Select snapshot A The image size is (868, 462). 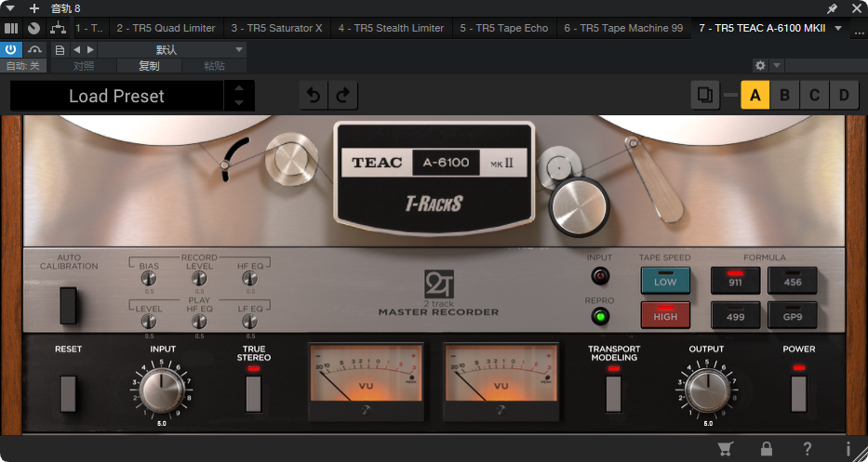point(755,95)
